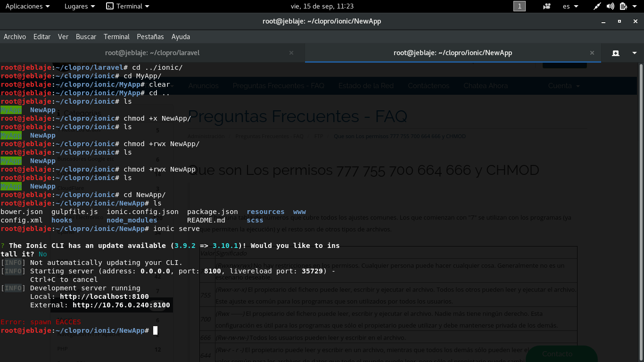The image size is (644, 362).
Task: Click the wired network connection icon
Action: pyautogui.click(x=597, y=6)
